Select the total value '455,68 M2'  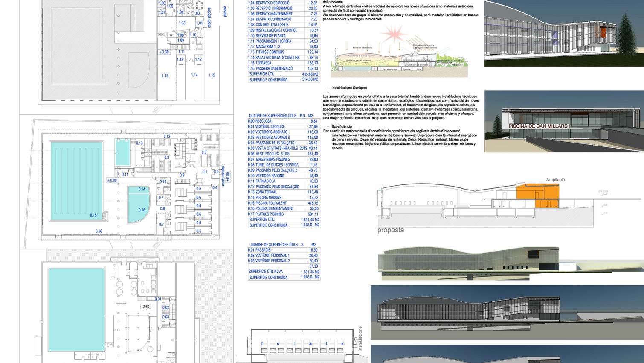(x=310, y=74)
